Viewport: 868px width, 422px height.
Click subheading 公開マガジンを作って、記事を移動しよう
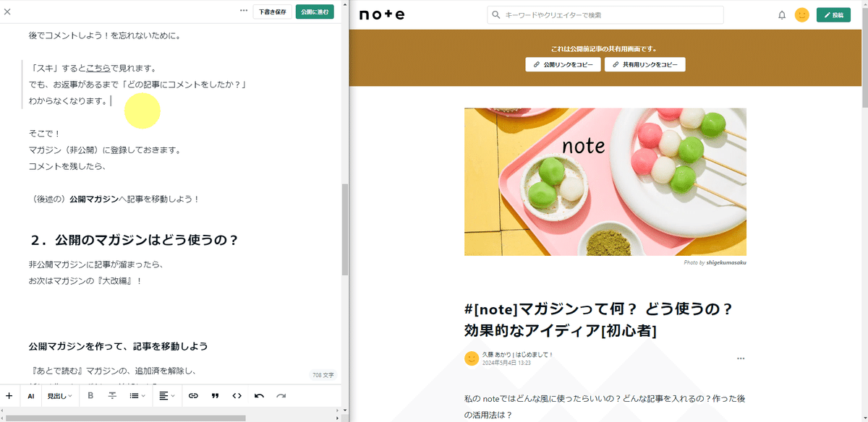pyautogui.click(x=119, y=346)
